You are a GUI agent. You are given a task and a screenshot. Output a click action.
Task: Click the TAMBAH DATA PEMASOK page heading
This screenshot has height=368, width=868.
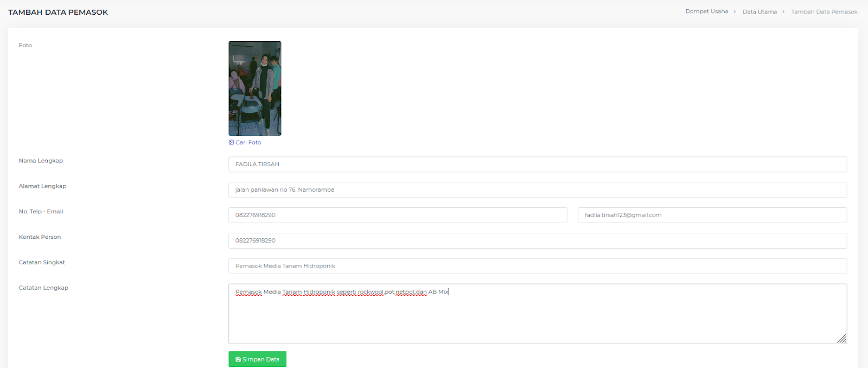[58, 12]
